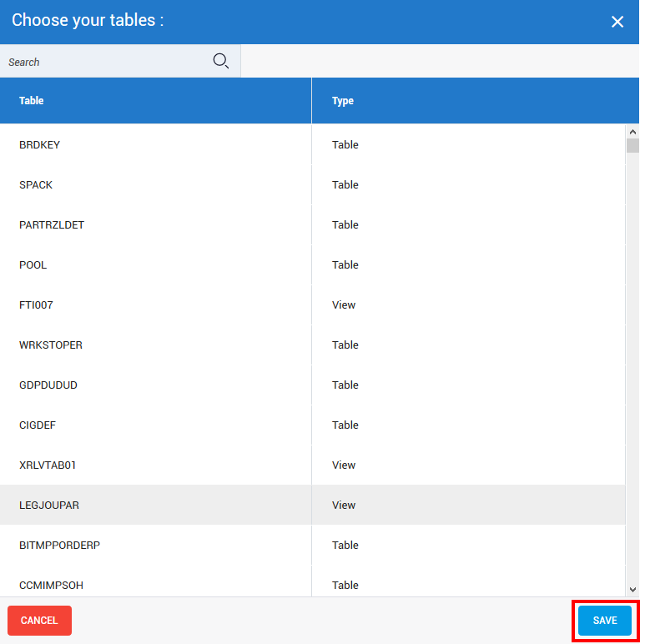Click the Cancel button

(x=39, y=621)
